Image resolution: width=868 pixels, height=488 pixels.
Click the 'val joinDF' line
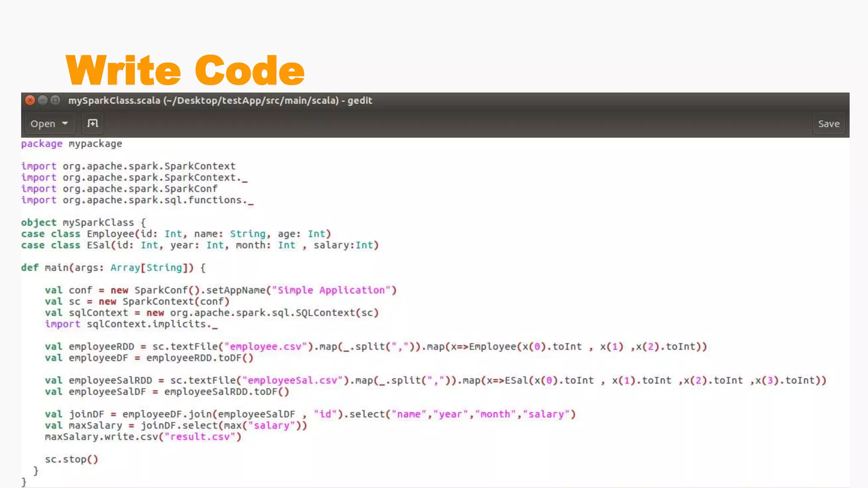(310, 414)
